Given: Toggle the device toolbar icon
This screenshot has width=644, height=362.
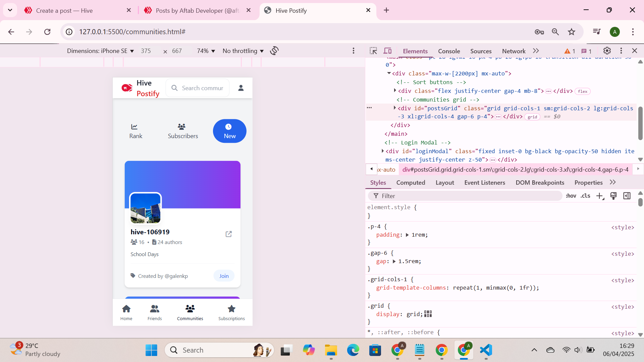Looking at the screenshot, I should coord(388,51).
